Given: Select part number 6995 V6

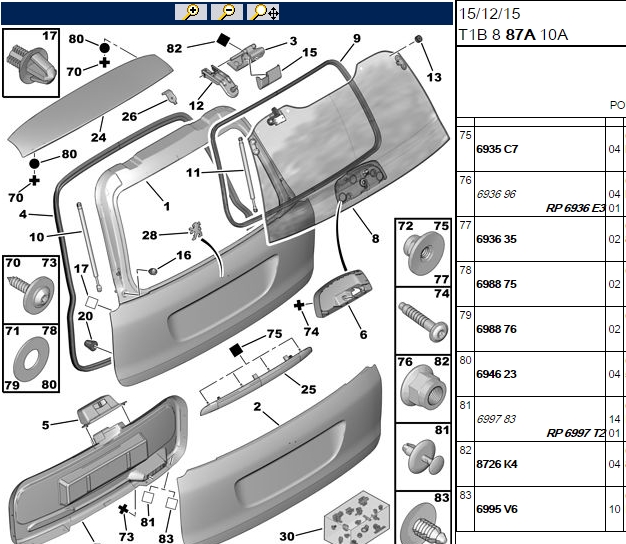Looking at the screenshot, I should point(497,509).
